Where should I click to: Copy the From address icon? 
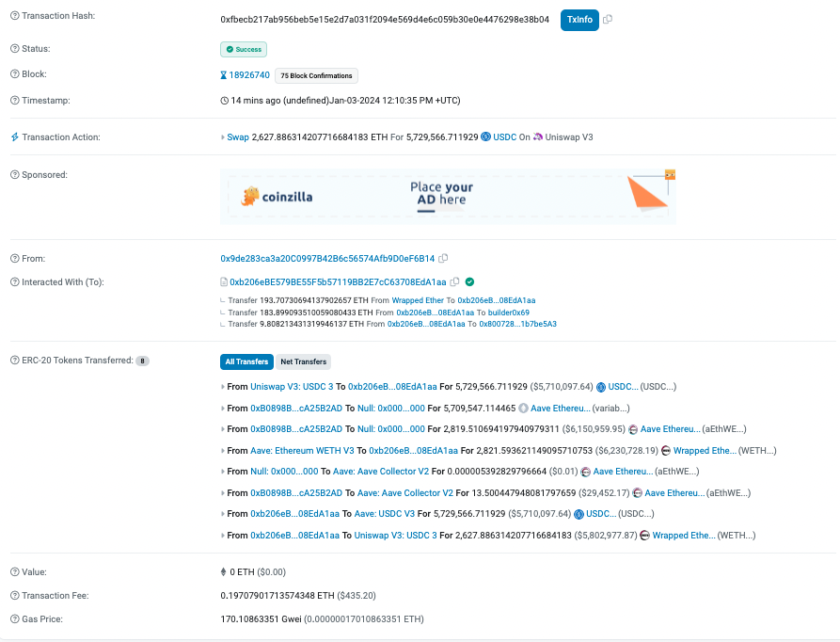[x=443, y=258]
